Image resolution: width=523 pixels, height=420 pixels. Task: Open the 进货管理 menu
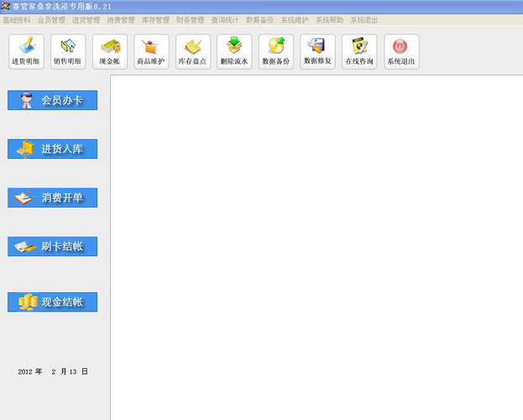point(86,20)
